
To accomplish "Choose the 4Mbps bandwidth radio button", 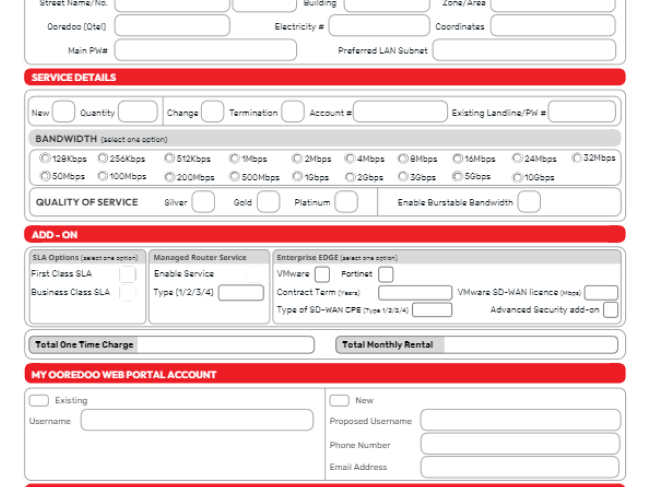I will (350, 158).
